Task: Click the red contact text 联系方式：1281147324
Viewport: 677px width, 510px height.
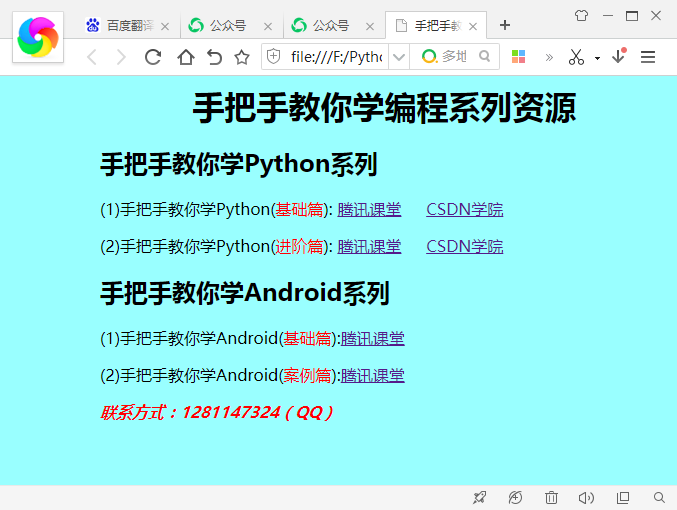Action: tap(217, 412)
